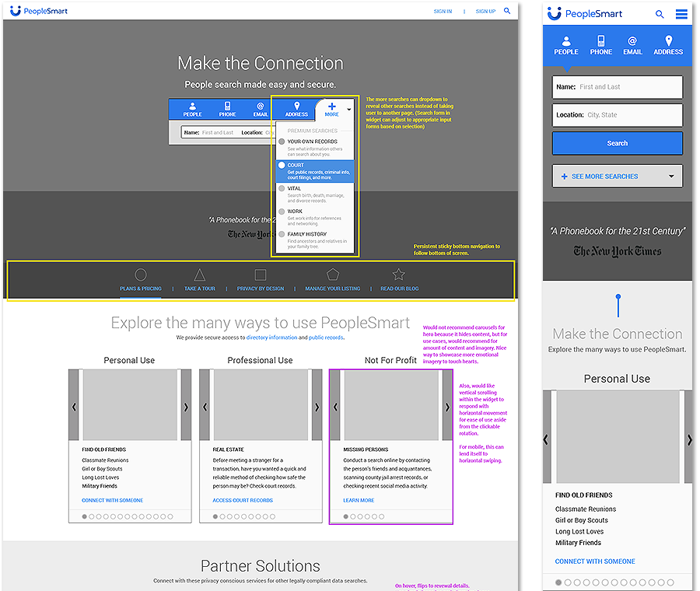Screen dimensions: 700x591
Task: Tap the mobile Location input field
Action: (x=618, y=115)
